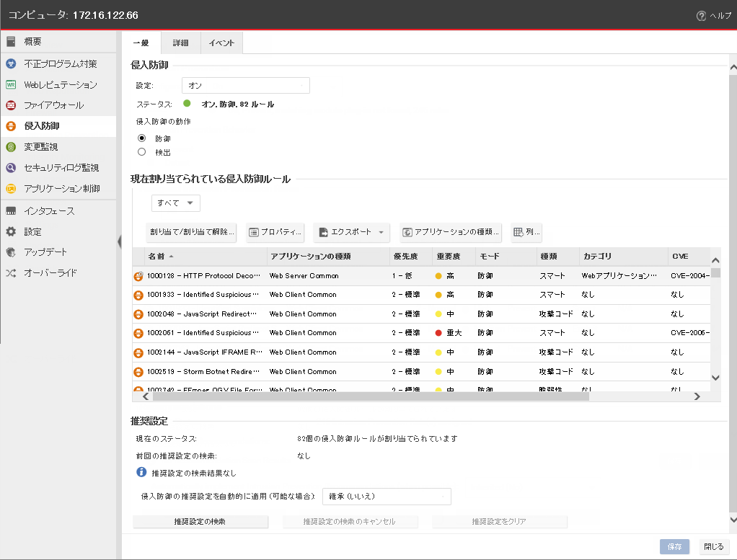
Task: Click the 推奨設定の検索 button
Action: 200,521
